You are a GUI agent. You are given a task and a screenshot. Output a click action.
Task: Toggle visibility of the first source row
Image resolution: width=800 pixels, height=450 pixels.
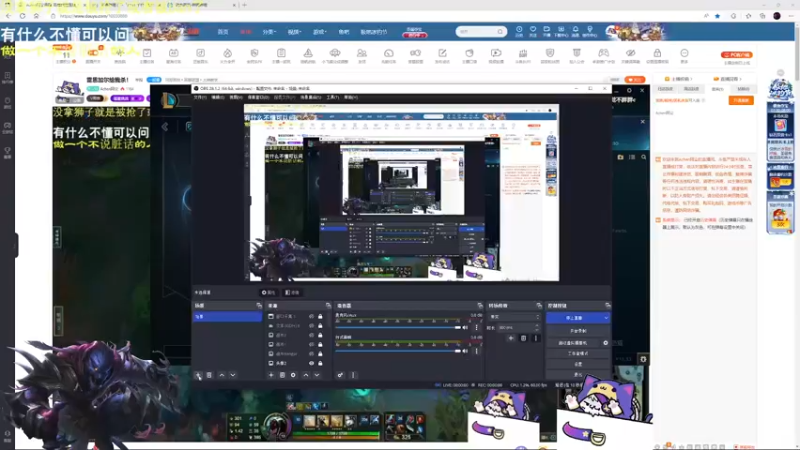coord(311,316)
